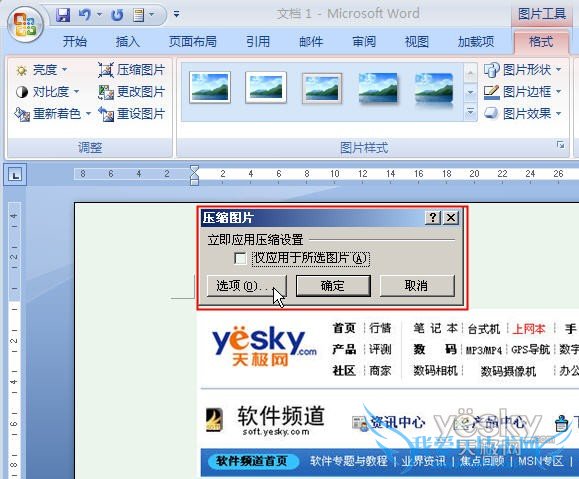The height and width of the screenshot is (479, 579).
Task: Apply the fifth reflected picture style
Action: (x=434, y=90)
